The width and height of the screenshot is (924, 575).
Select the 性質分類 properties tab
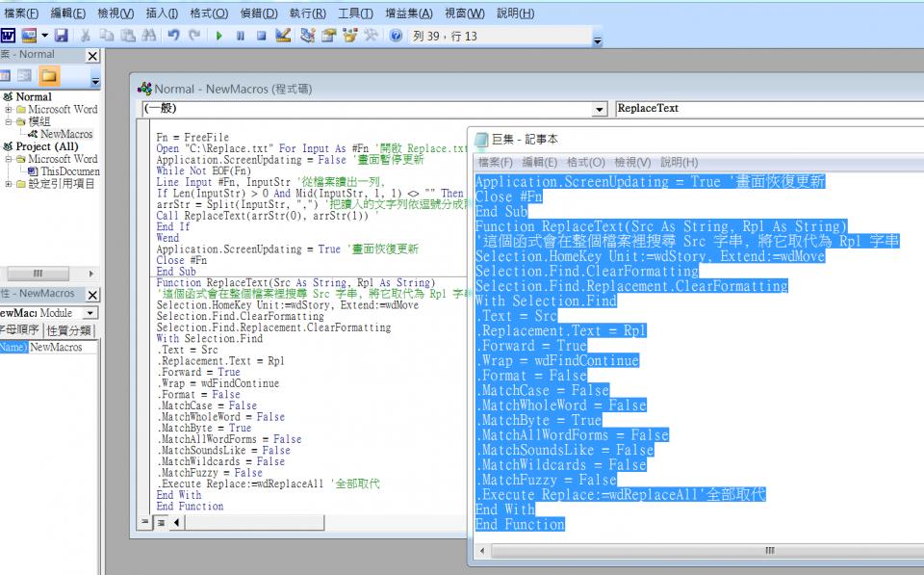[69, 330]
